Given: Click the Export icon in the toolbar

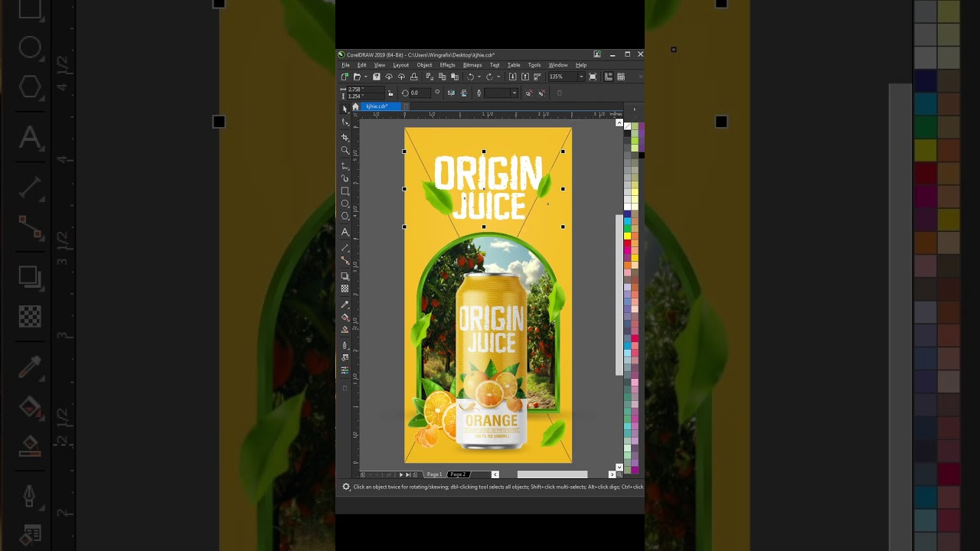Looking at the screenshot, I should point(525,77).
